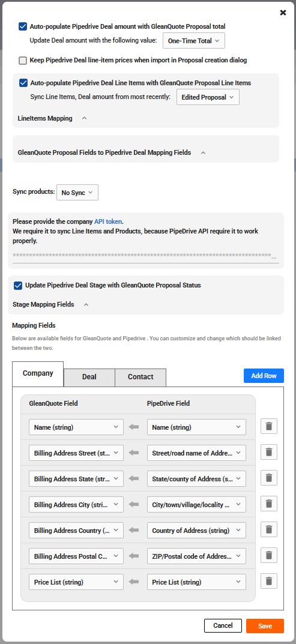Collapse the Stage Mapping Fields section
296x644 pixels.
click(x=86, y=305)
